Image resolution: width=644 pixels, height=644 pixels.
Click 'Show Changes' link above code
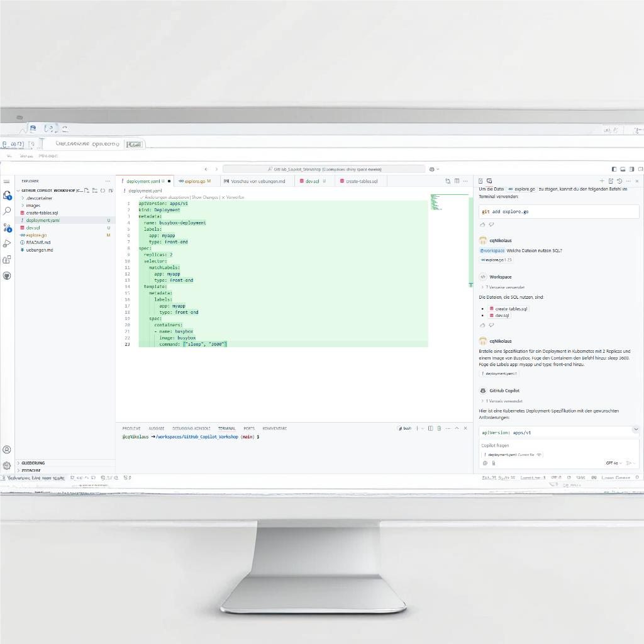click(205, 197)
